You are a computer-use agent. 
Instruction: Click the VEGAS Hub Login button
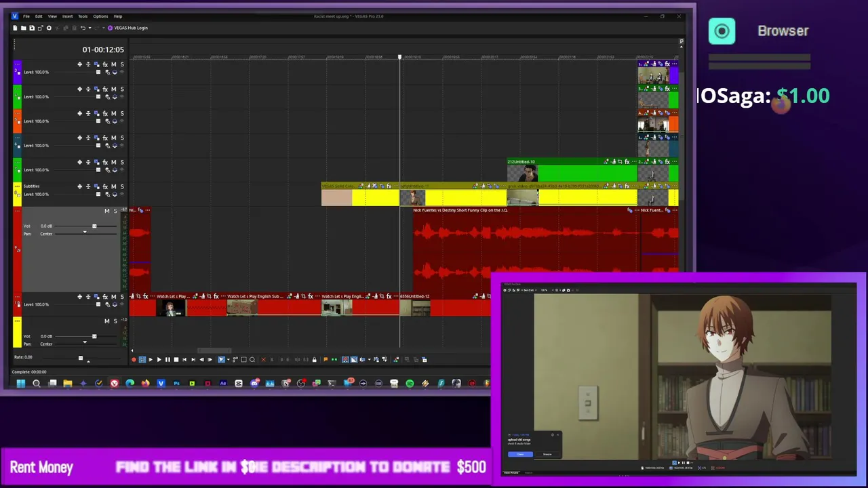click(127, 28)
